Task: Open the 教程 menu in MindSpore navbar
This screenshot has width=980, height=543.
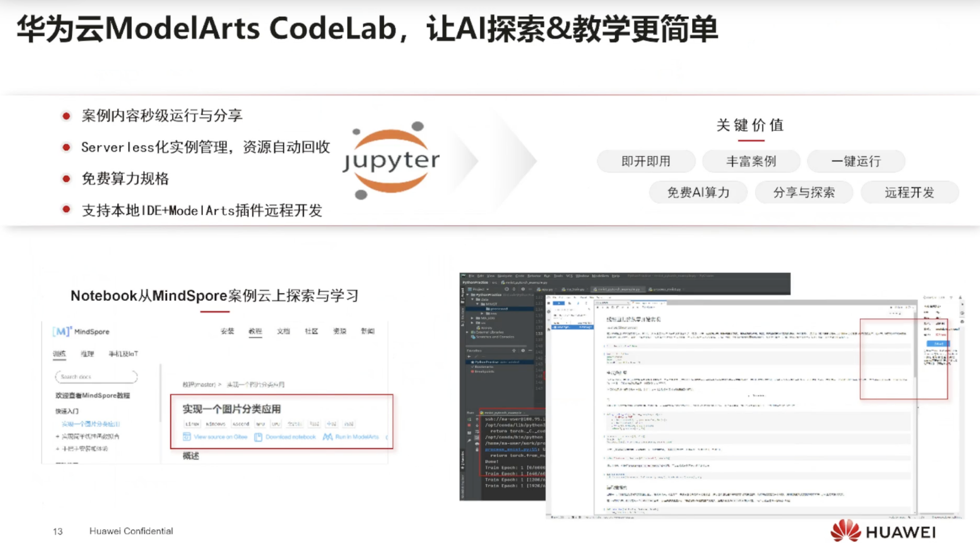Action: tap(255, 331)
